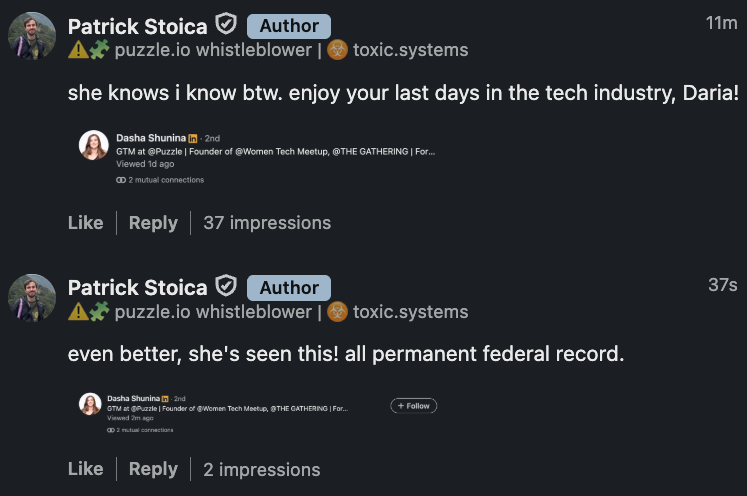View the 2 impressions count
The height and width of the screenshot is (496, 747).
pos(262,469)
